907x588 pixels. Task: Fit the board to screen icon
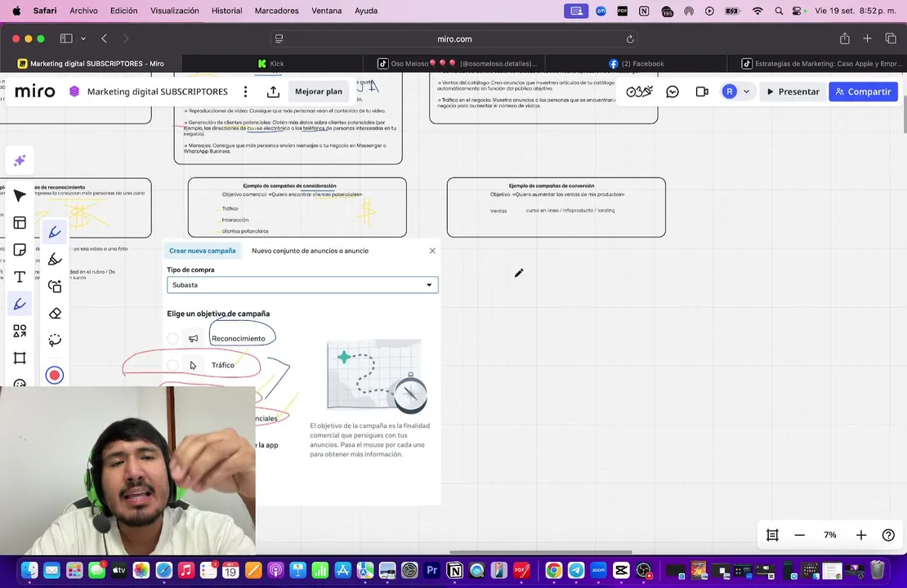click(772, 535)
